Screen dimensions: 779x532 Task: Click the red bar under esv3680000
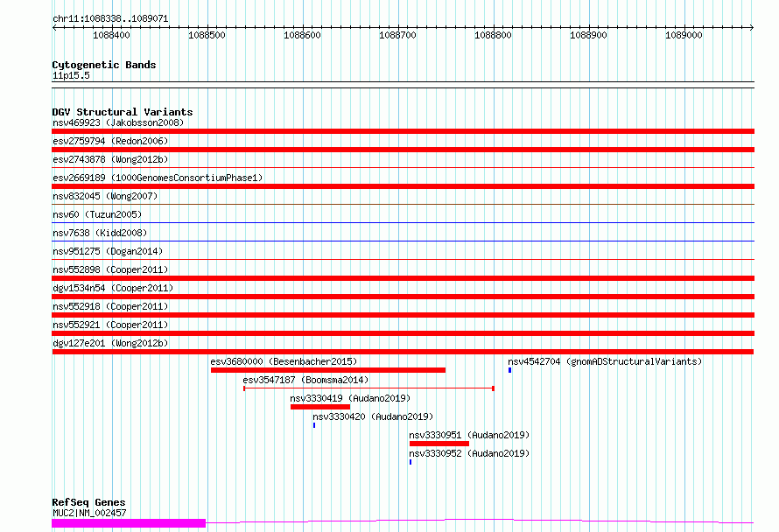pos(328,370)
